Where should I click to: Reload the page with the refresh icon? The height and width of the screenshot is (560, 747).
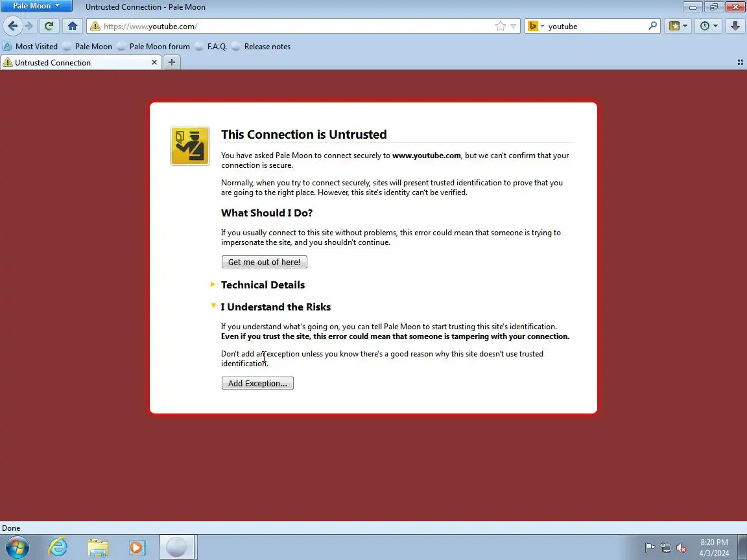point(49,26)
